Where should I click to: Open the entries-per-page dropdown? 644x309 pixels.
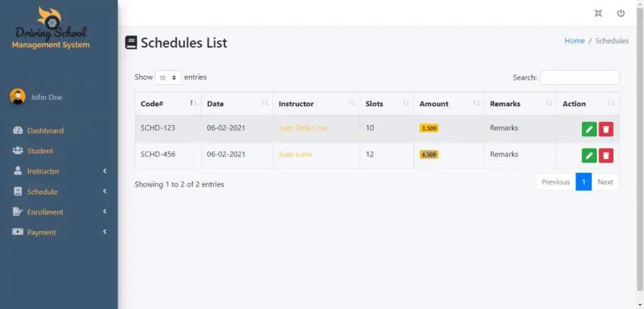tap(169, 77)
